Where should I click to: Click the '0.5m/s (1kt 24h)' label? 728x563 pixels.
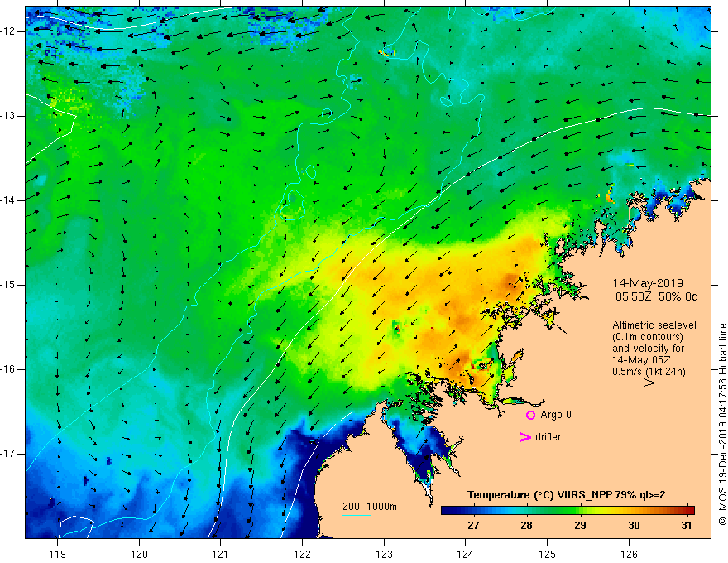tap(649, 372)
